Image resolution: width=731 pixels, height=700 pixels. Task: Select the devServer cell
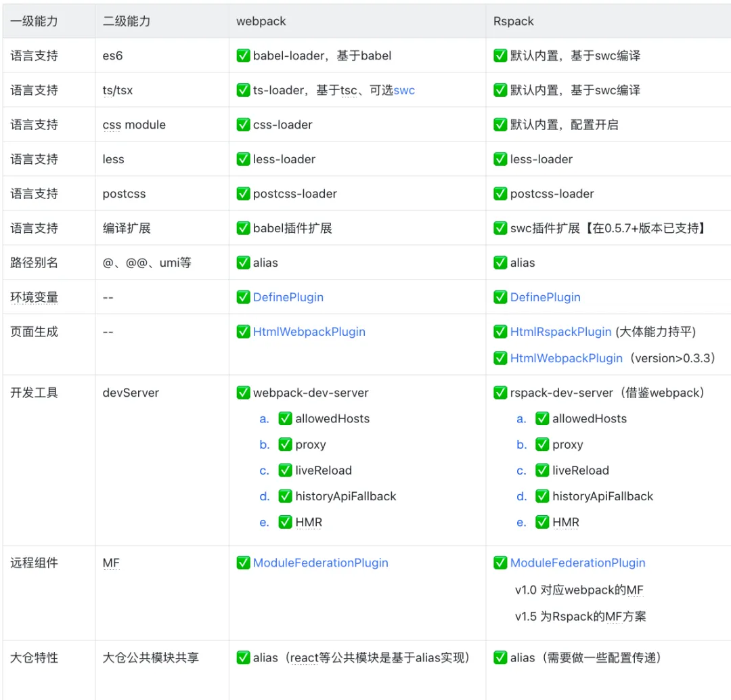pos(162,460)
